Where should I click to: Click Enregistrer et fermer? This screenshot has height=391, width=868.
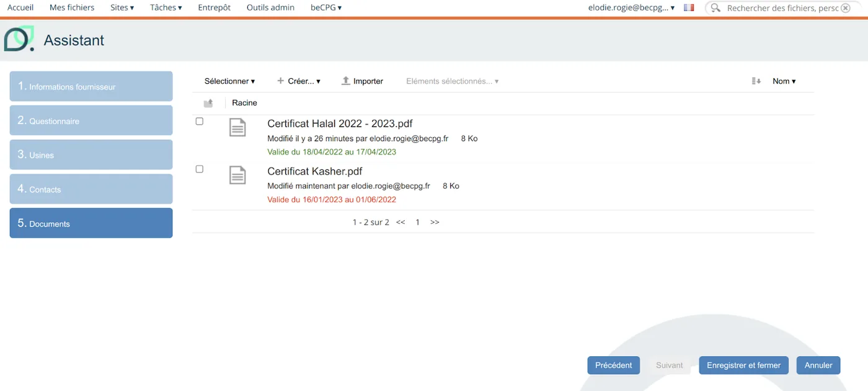(x=743, y=366)
